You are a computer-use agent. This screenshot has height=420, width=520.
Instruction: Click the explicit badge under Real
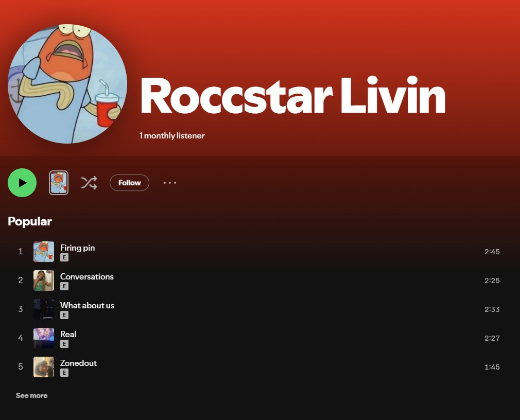pyautogui.click(x=64, y=344)
